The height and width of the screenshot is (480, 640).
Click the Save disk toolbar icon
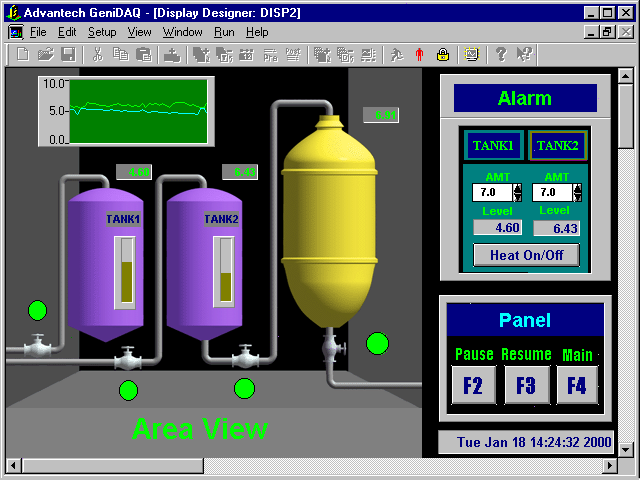pyautogui.click(x=68, y=54)
